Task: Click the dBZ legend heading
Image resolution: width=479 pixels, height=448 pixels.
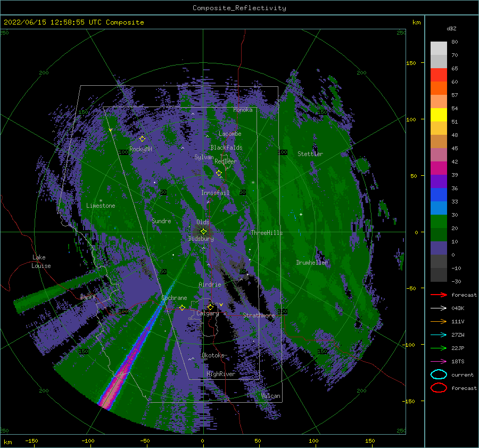Action: click(451, 28)
